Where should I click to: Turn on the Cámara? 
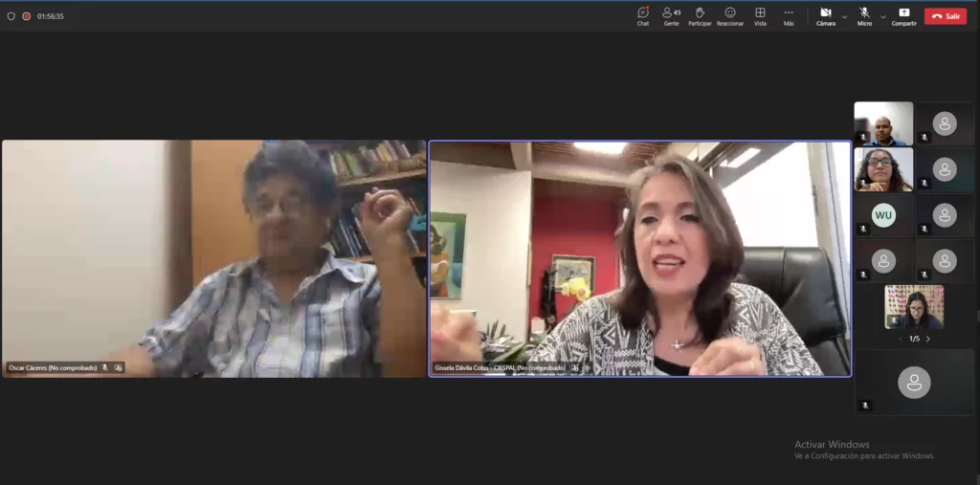point(825,15)
